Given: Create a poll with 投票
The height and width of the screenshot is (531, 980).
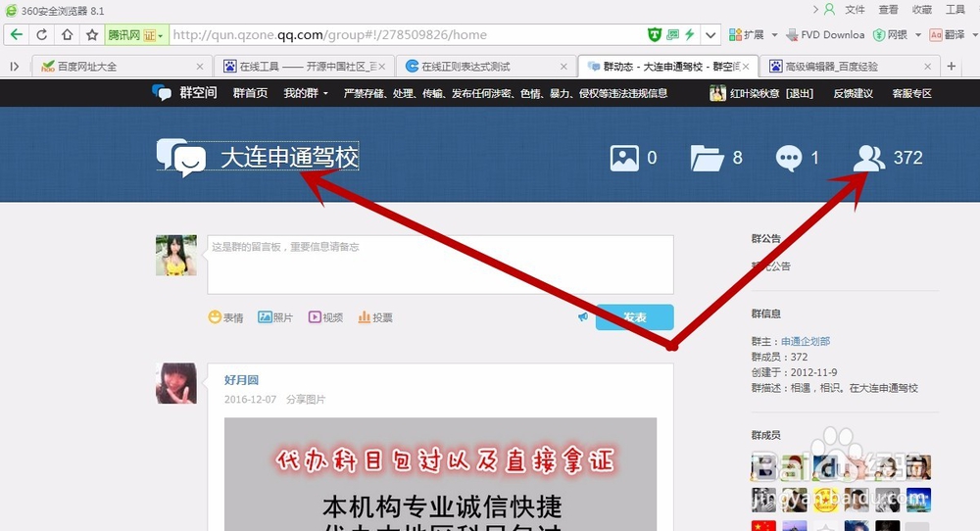Looking at the screenshot, I should pos(375,317).
